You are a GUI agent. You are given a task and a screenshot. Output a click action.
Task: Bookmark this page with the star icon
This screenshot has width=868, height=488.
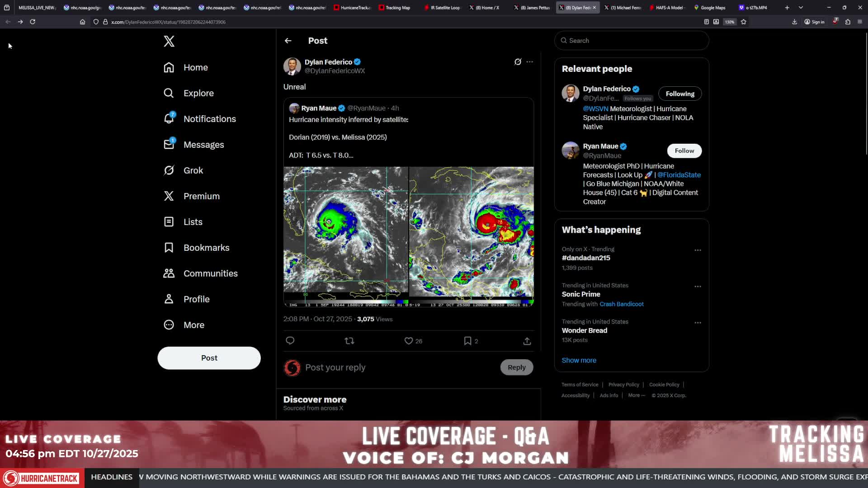click(744, 22)
